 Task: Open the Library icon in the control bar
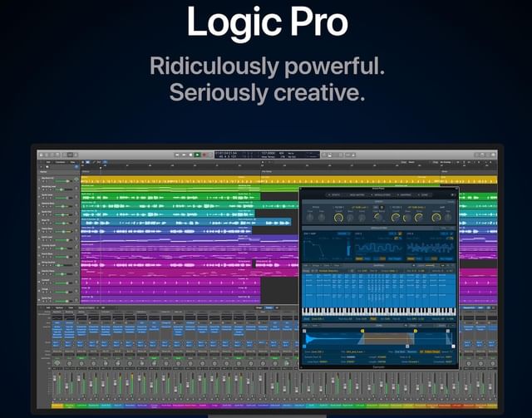(x=40, y=155)
